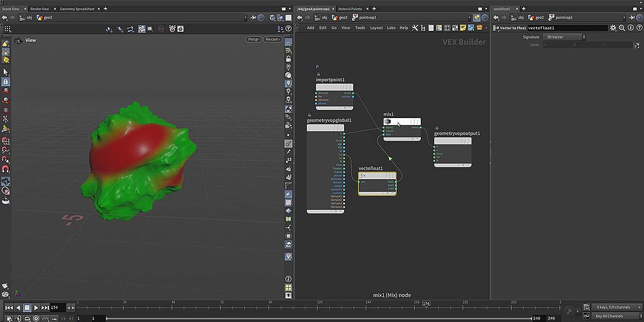This screenshot has width=644, height=322.
Task: Click the current frame number field 174
Action: click(x=57, y=308)
